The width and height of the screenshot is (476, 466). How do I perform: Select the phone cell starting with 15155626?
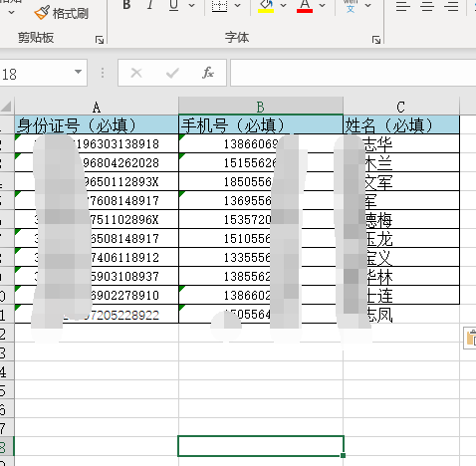(261, 162)
